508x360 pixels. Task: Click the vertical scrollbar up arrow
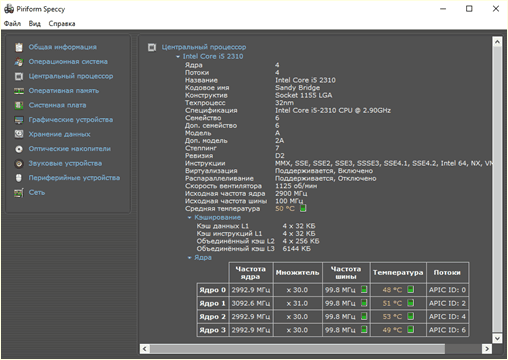(497, 42)
